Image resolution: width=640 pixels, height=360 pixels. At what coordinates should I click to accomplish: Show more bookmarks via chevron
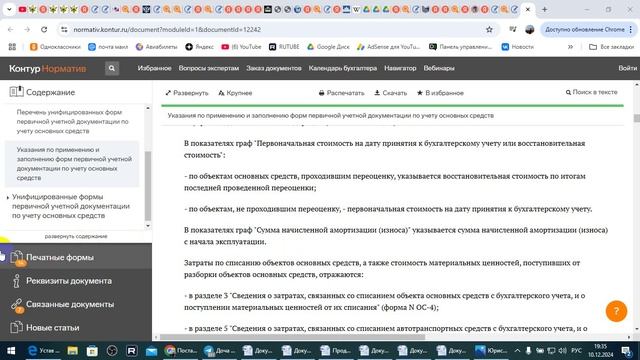(570, 47)
